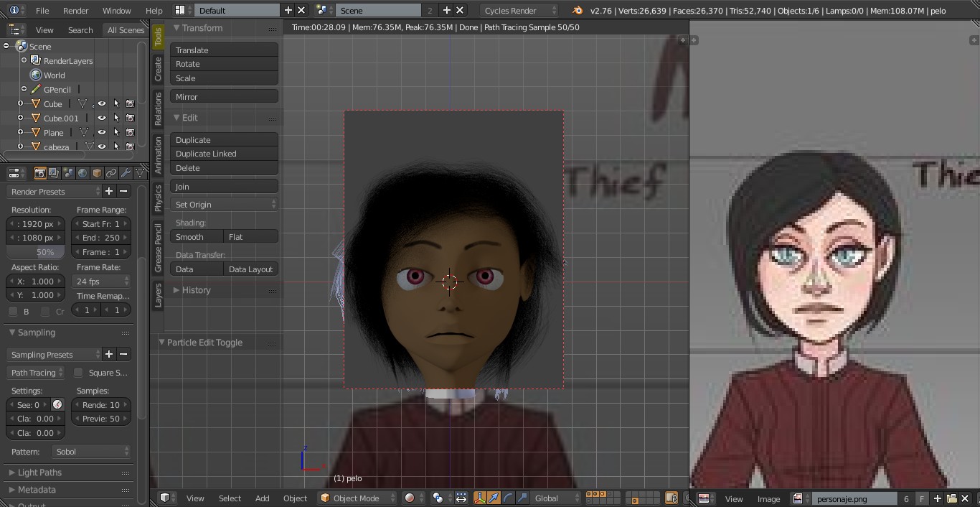The width and height of the screenshot is (980, 507).
Task: Expand the Cube tree item
Action: click(21, 103)
